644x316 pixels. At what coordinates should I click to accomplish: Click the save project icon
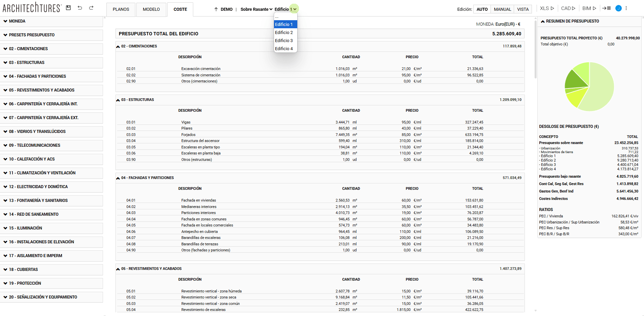point(68,8)
